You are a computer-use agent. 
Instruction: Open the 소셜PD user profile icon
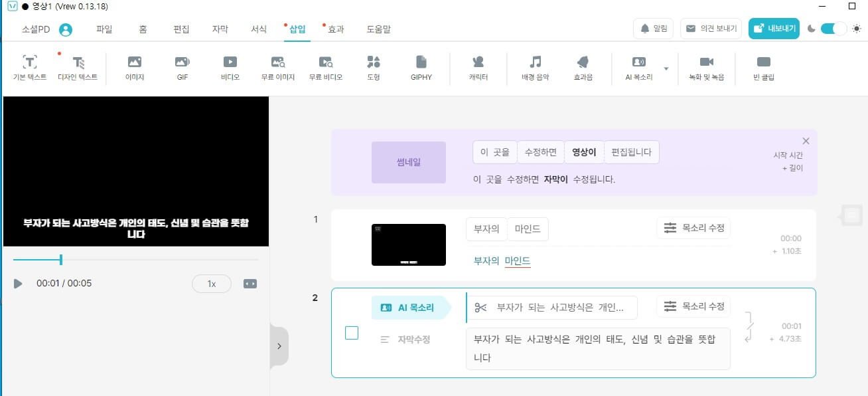(65, 29)
